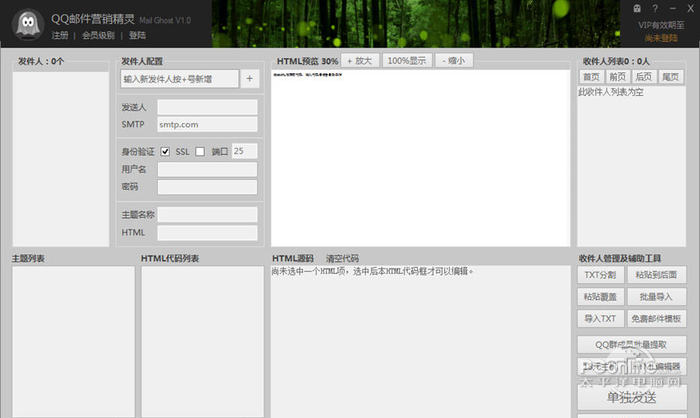Click the + 放大 zoom in button
The height and width of the screenshot is (418, 700).
[x=360, y=60]
